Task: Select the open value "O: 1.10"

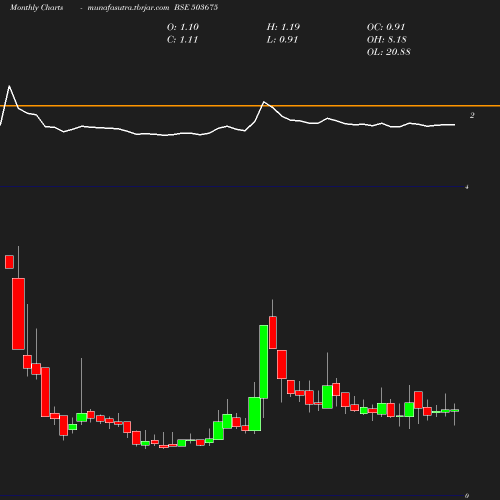Action: tap(183, 27)
